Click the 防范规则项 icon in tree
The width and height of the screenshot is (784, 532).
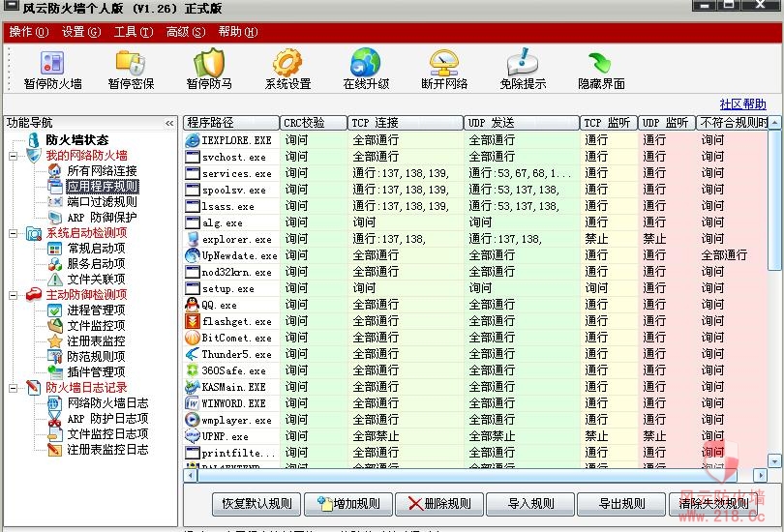point(55,357)
